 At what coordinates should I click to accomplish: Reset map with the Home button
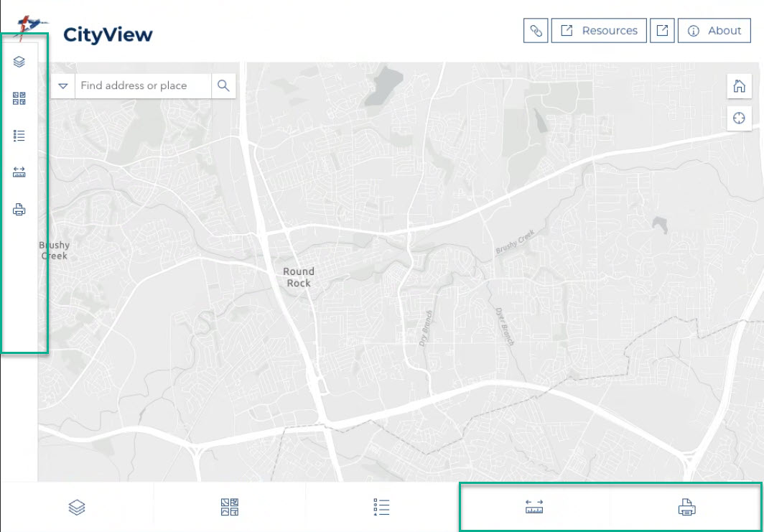[x=739, y=85]
